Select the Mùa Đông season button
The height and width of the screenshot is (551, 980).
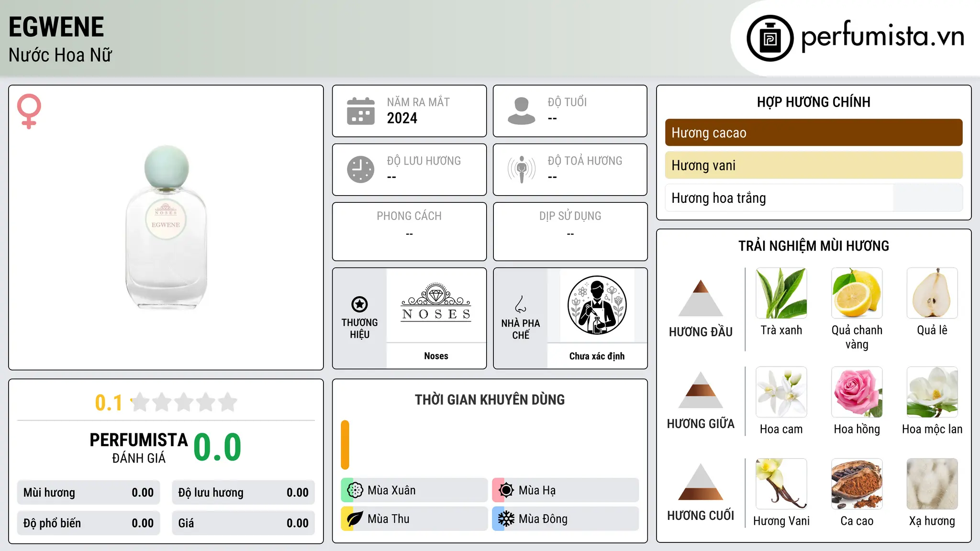pos(565,519)
